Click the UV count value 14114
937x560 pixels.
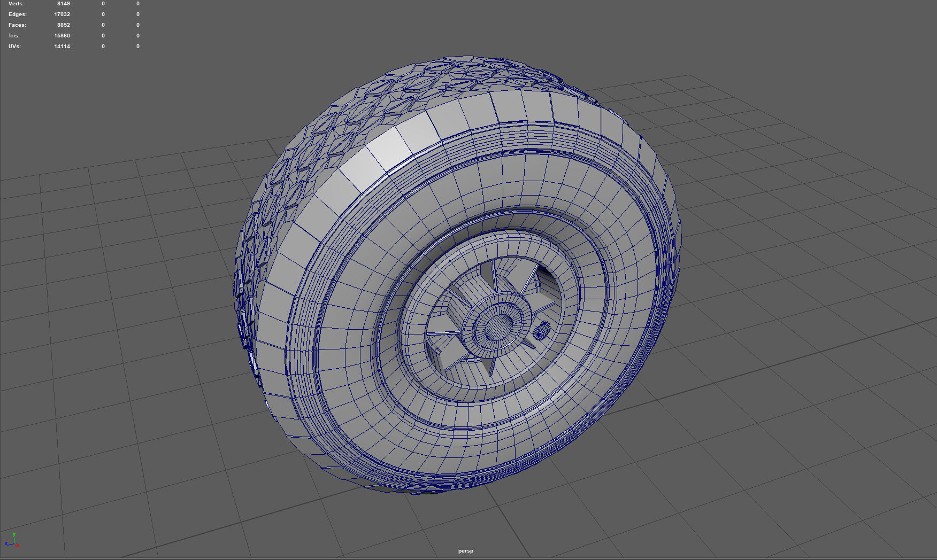coord(62,46)
